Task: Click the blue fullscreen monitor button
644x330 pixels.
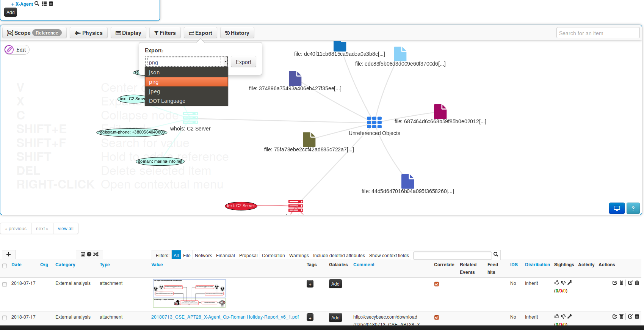Action: click(617, 208)
